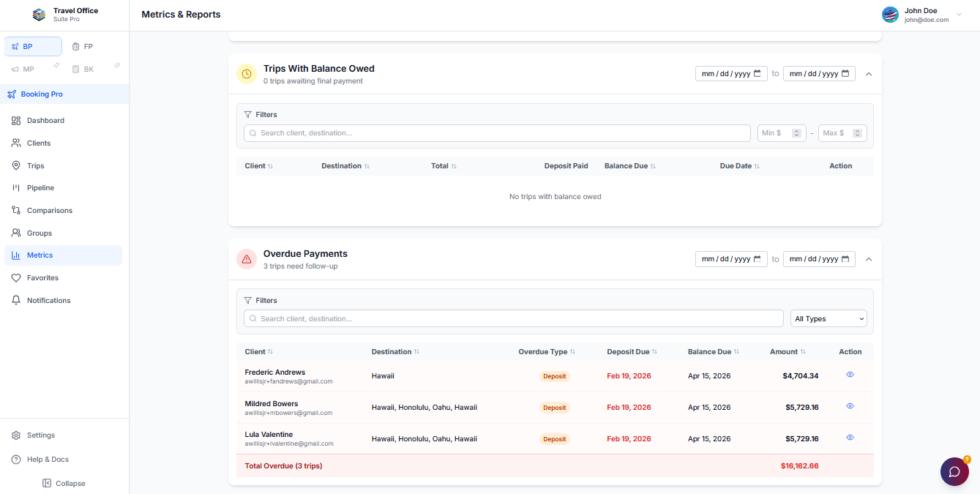
Task: View details for Frederic Andrews' overdue trip
Action: pyautogui.click(x=850, y=375)
